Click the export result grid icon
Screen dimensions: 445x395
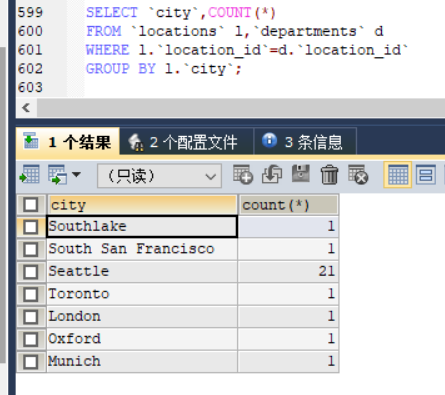coord(29,174)
